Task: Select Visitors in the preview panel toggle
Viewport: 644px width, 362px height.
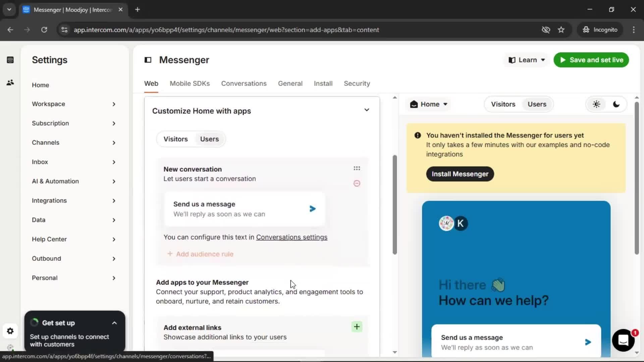Action: point(503,104)
